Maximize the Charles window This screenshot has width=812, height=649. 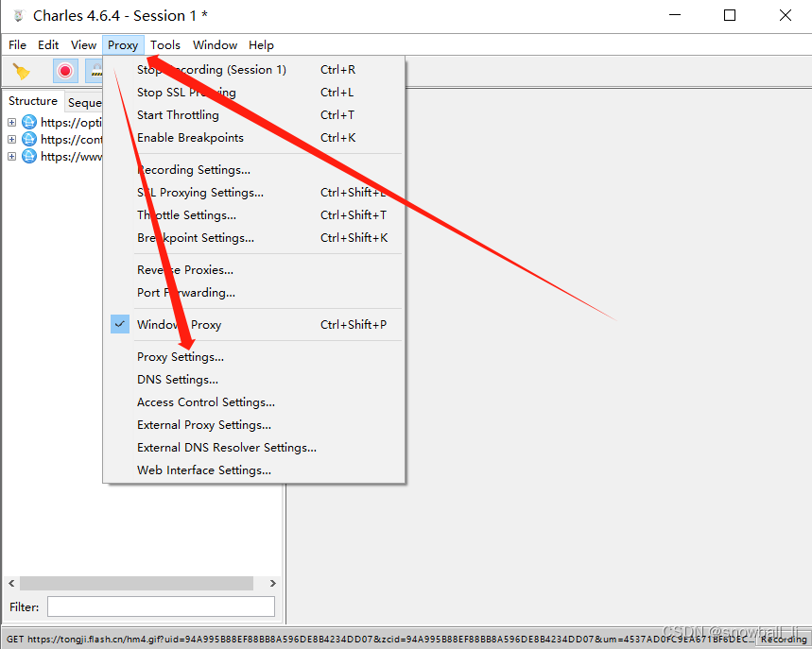tap(730, 15)
